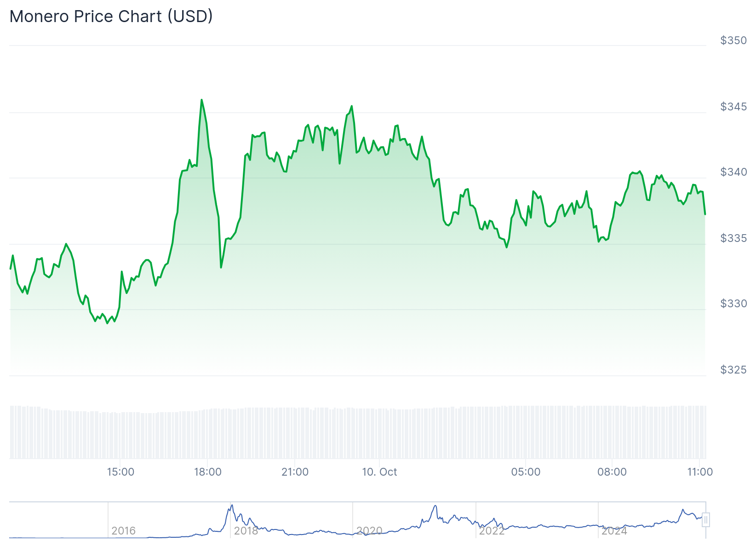
Task: Click the 2016 label in the navigator
Action: pos(123,531)
